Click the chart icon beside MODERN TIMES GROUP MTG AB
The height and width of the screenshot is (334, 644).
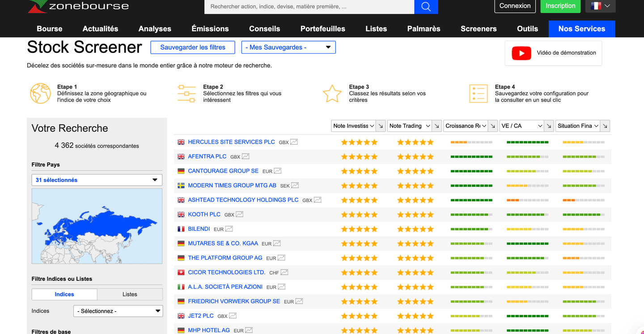point(294,185)
